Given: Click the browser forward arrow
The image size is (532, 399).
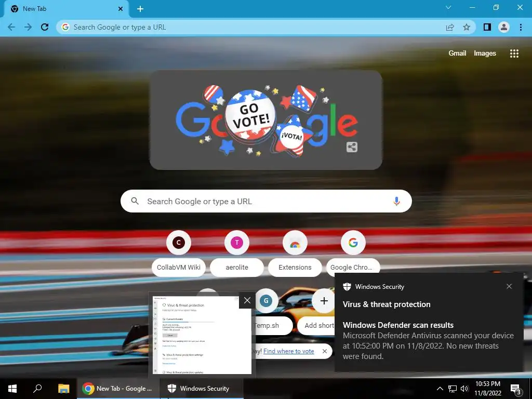Looking at the screenshot, I should (x=28, y=27).
